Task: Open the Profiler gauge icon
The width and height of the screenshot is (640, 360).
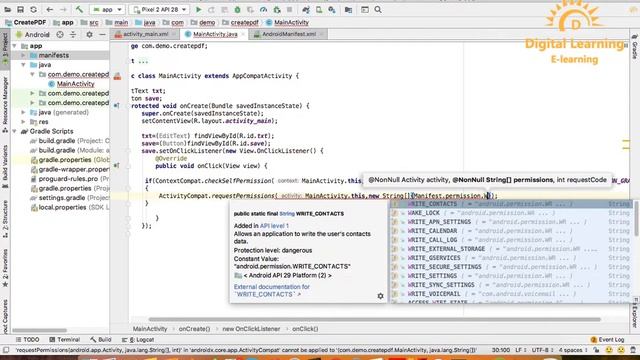Action: pos(263,9)
